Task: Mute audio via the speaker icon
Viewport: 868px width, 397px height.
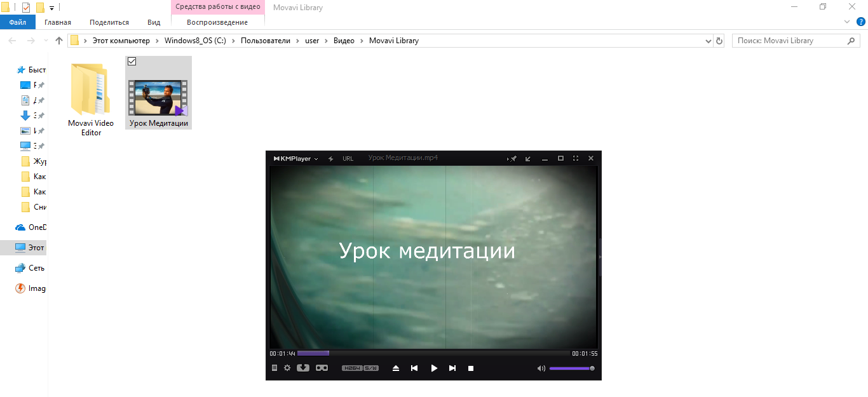Action: [541, 368]
